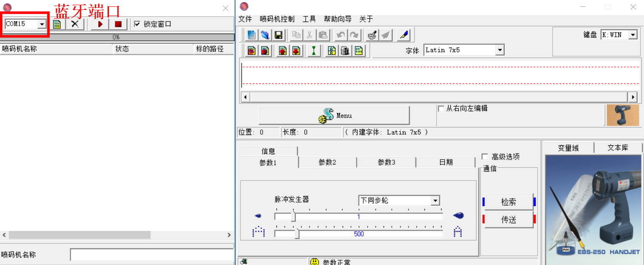Tick the 高级选项 checkbox

tap(485, 157)
